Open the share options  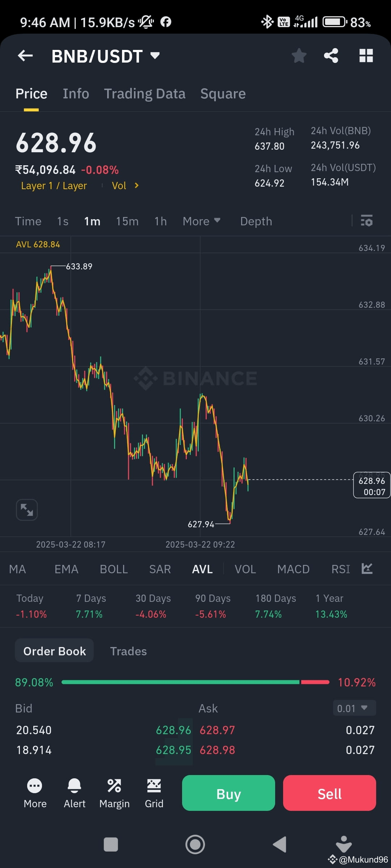331,55
